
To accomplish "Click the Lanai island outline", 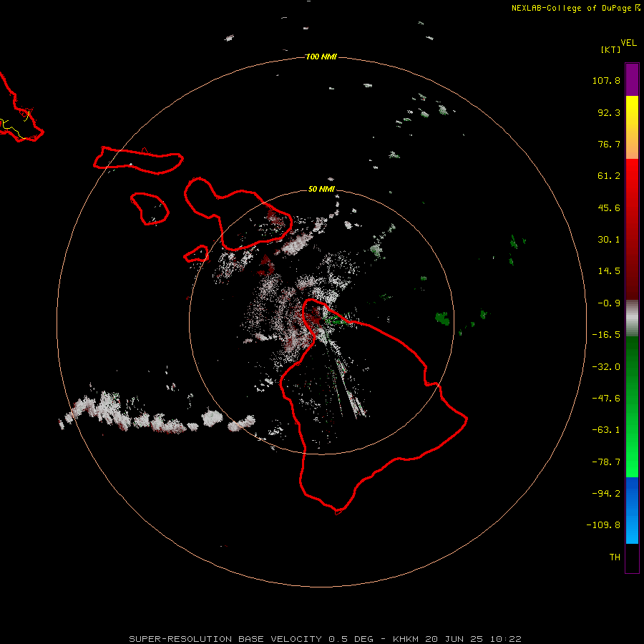I will click(x=150, y=209).
